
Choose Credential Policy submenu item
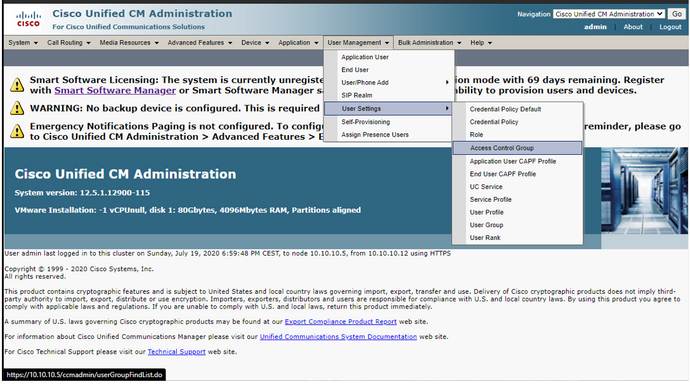click(518, 122)
